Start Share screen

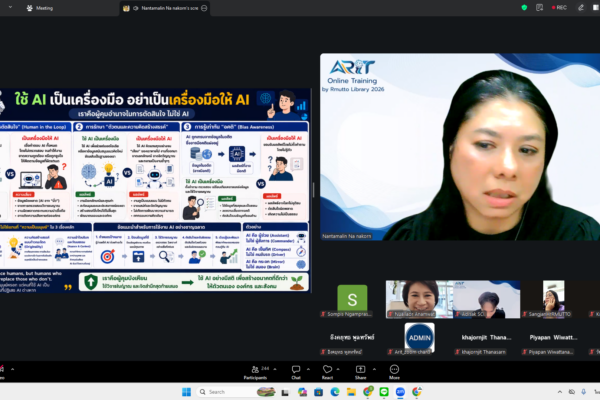360,372
